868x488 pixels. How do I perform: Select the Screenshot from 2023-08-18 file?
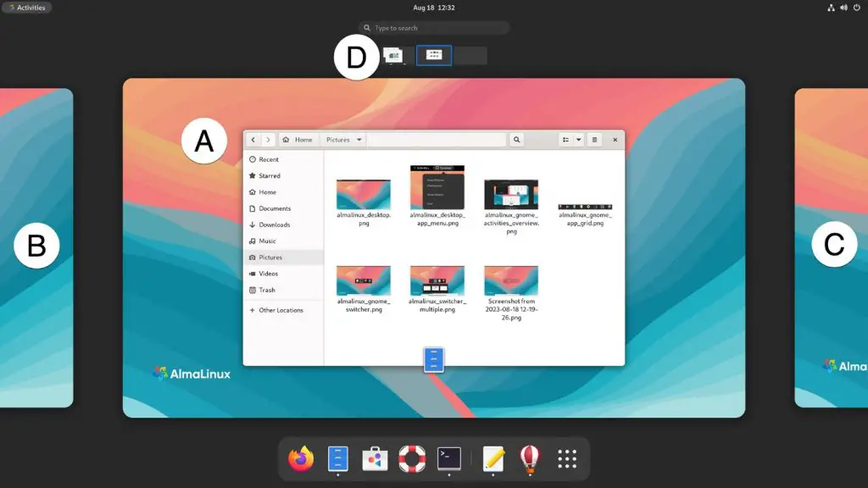[x=511, y=280]
